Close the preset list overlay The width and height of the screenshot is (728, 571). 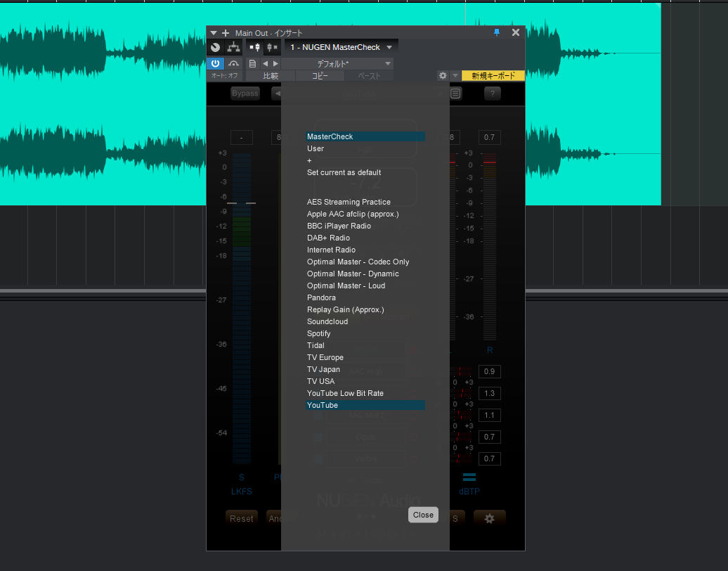click(x=423, y=515)
